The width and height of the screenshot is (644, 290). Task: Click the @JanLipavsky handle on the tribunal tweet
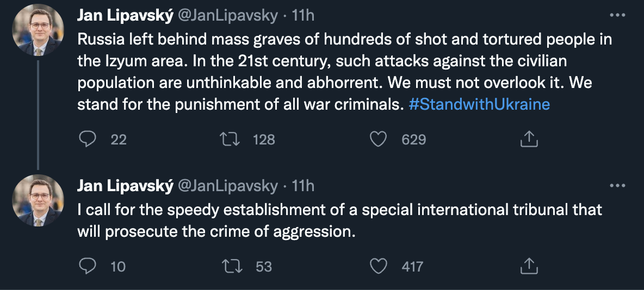point(227,186)
